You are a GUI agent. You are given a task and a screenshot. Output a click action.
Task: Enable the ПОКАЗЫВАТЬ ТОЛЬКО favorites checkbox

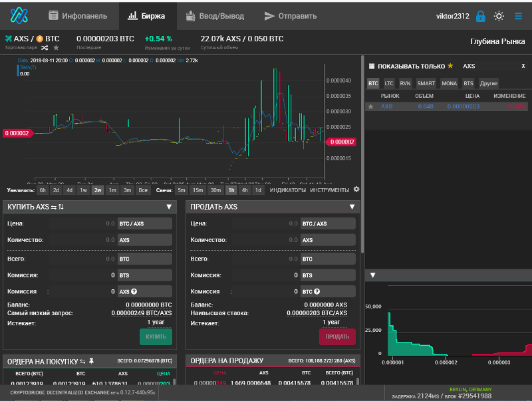pos(372,66)
